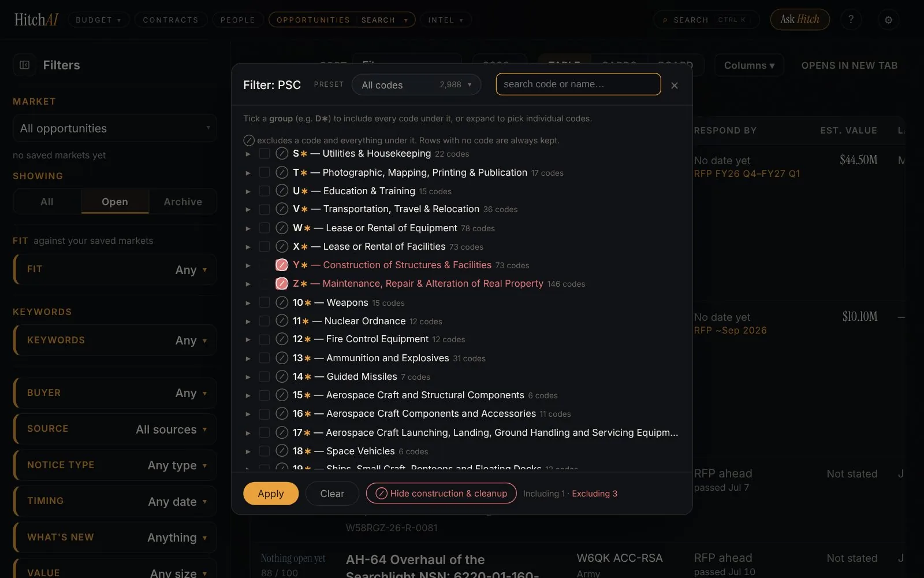Expand the Y Construction of Structures group

point(248,265)
